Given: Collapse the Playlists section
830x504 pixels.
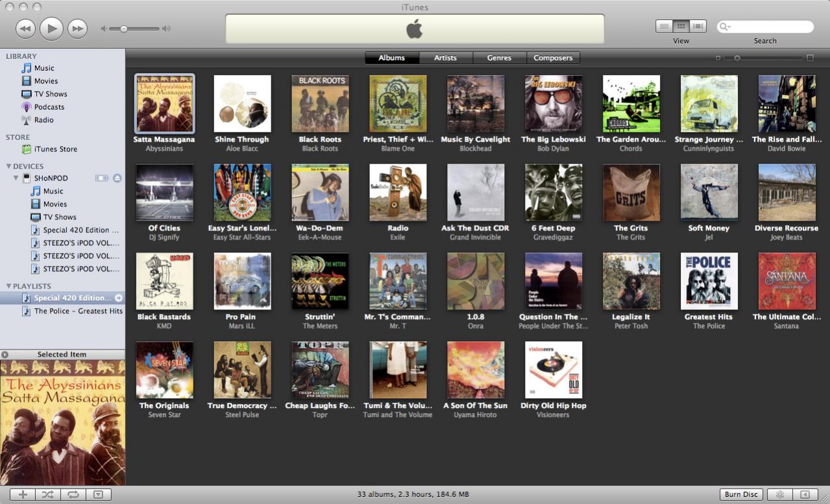Looking at the screenshot, I should pyautogui.click(x=8, y=286).
